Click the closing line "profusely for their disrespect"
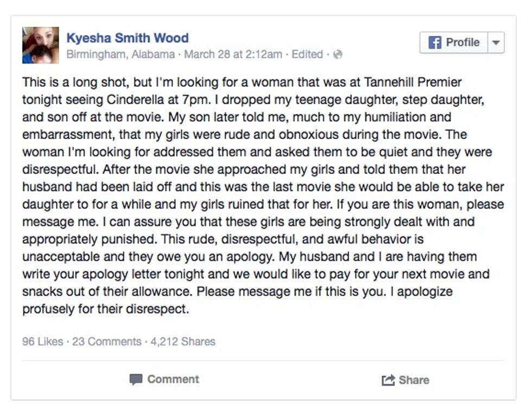The width and height of the screenshot is (532, 414). point(105,309)
